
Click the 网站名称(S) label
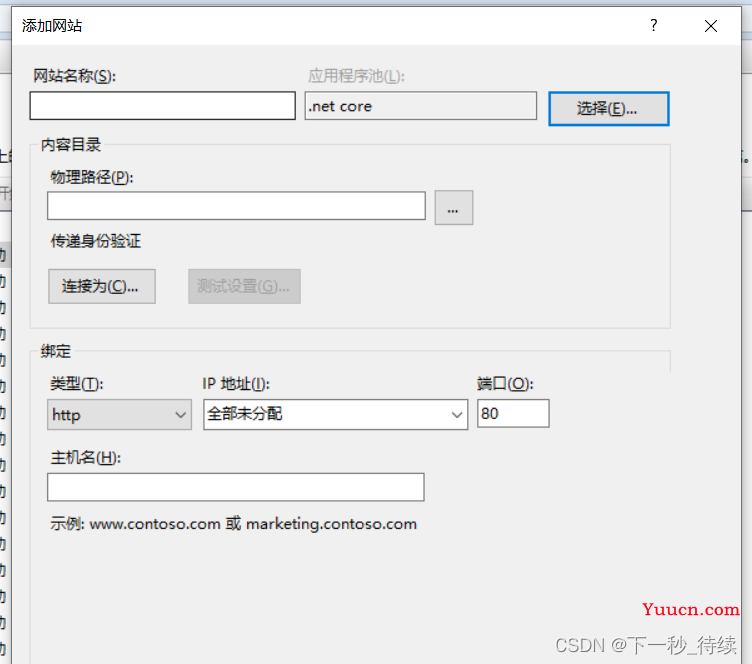coord(74,76)
